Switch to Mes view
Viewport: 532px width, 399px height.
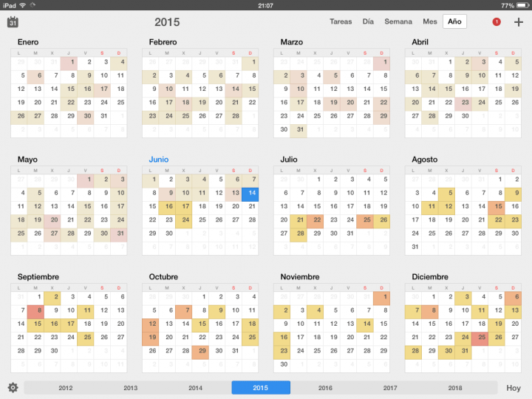pyautogui.click(x=430, y=21)
